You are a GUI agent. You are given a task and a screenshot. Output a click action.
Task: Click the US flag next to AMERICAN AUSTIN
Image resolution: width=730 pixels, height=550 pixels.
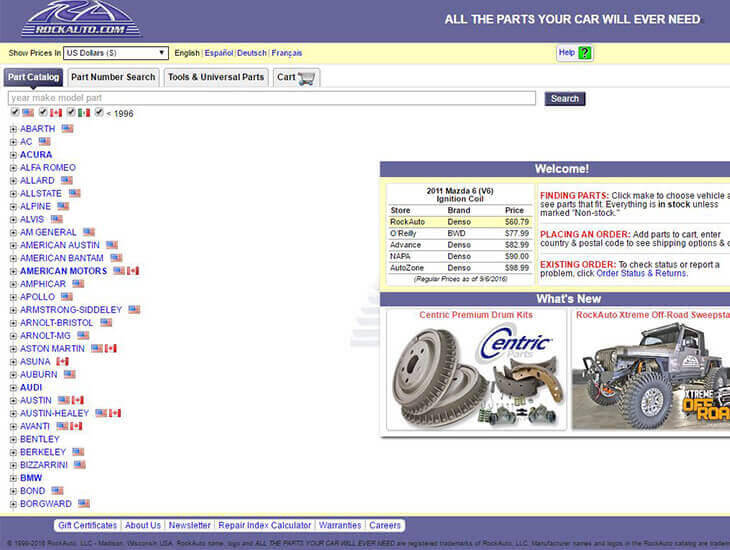point(112,245)
